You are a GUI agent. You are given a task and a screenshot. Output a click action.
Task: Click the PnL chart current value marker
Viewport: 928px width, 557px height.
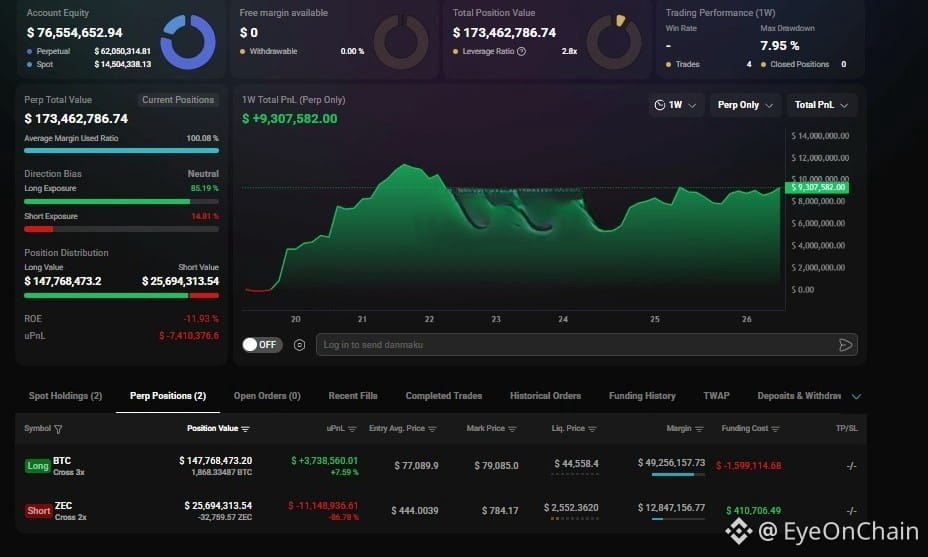coord(817,188)
